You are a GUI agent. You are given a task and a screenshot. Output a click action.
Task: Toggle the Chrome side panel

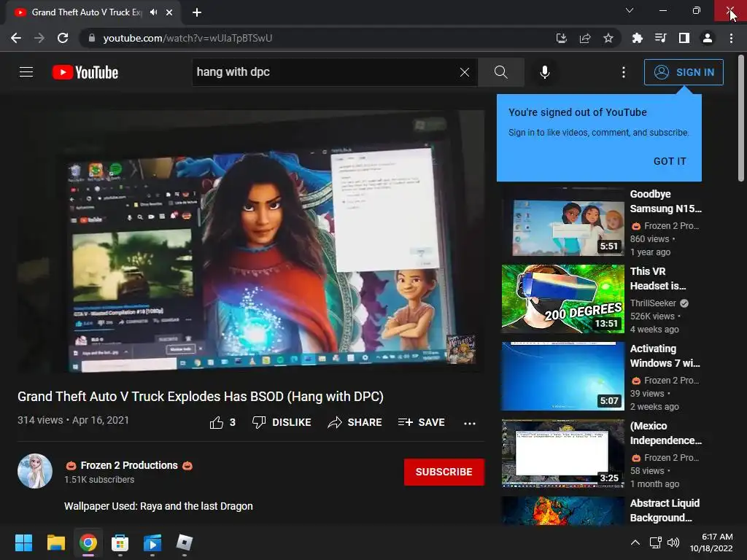(x=684, y=38)
